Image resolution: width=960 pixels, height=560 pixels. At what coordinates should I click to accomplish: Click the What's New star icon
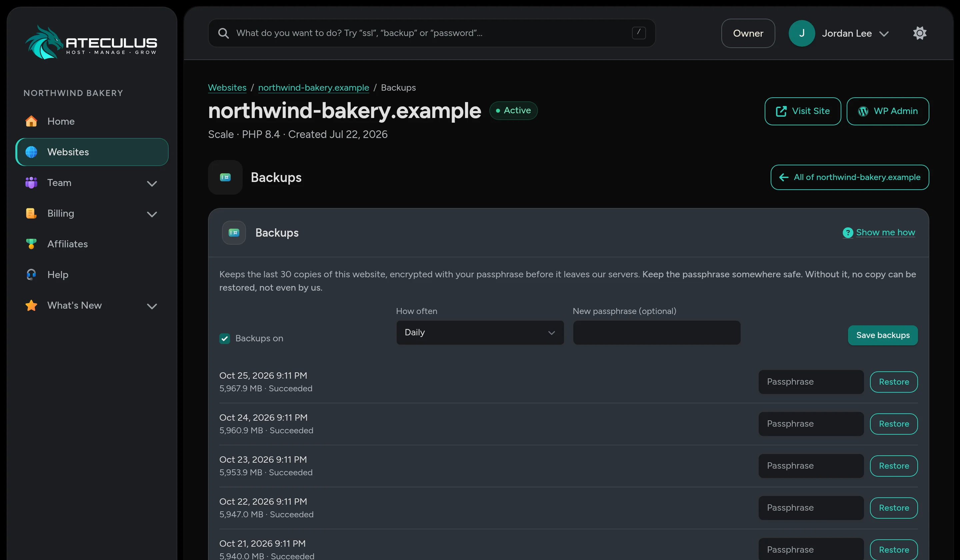click(x=31, y=306)
